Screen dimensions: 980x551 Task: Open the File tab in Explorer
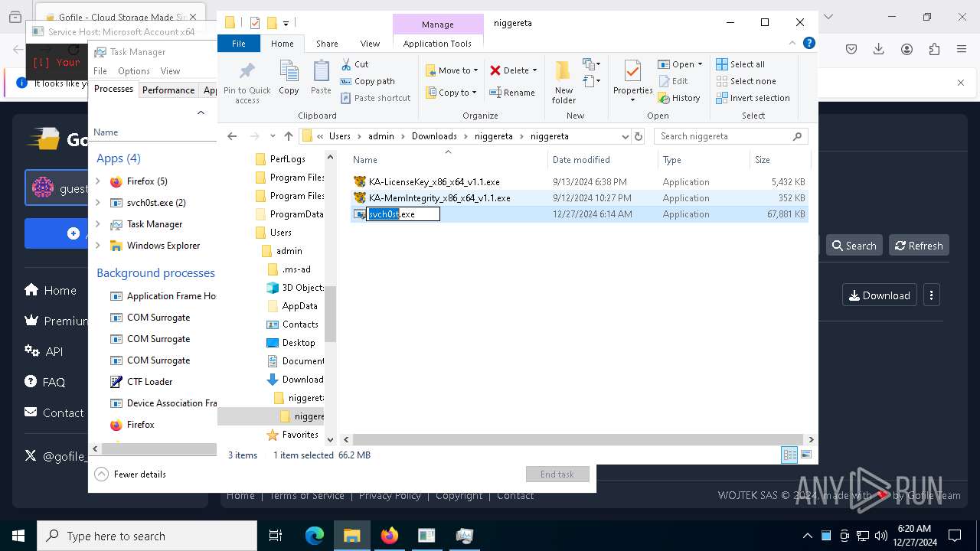click(239, 44)
